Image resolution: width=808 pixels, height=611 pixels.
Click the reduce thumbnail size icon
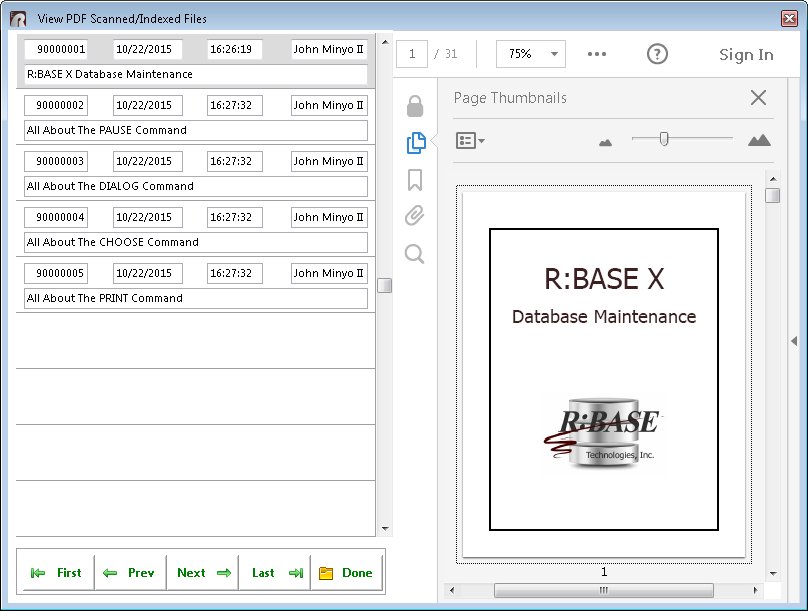[x=605, y=142]
